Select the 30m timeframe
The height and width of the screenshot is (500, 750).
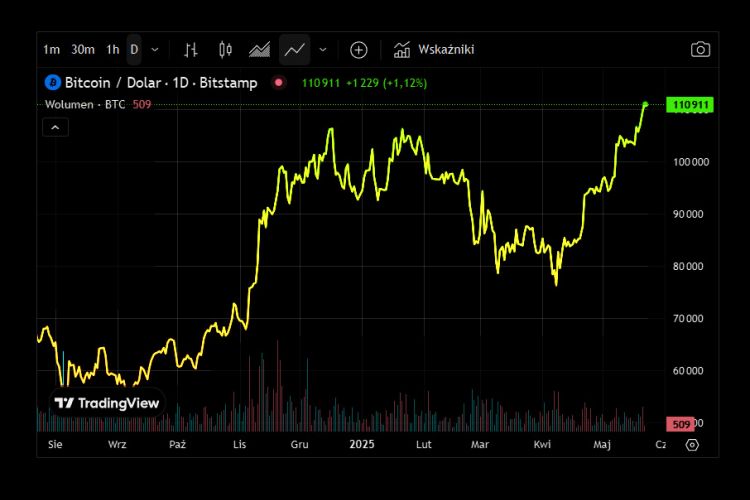click(83, 49)
